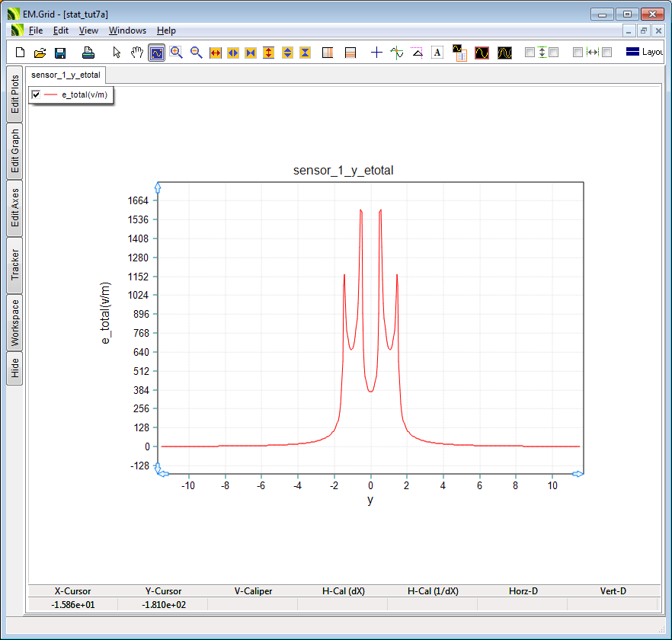The height and width of the screenshot is (640, 672).
Task: Toggle the e_total(v/m) legend checkbox
Action: coord(36,94)
